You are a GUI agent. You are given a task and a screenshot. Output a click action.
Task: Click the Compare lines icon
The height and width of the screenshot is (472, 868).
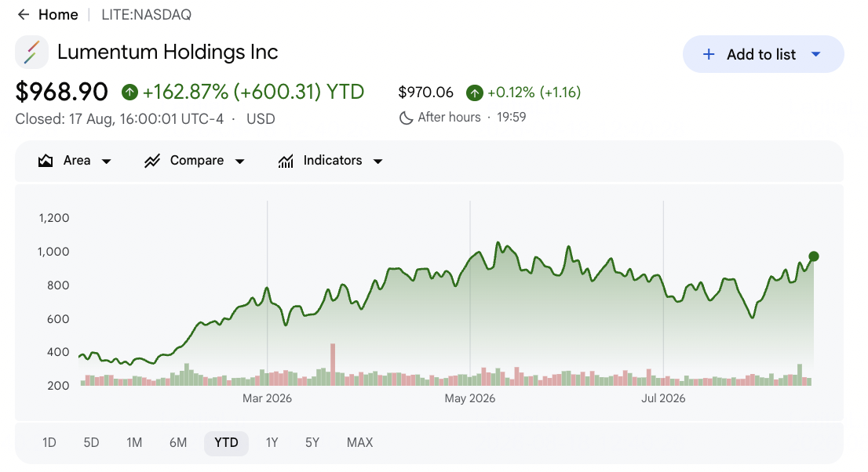152,161
